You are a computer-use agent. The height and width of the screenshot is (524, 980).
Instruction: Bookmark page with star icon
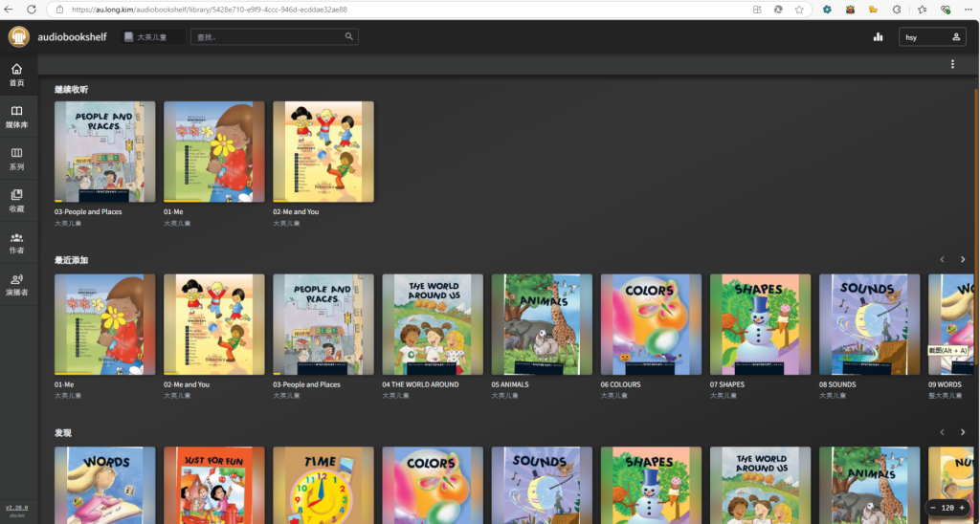click(799, 10)
